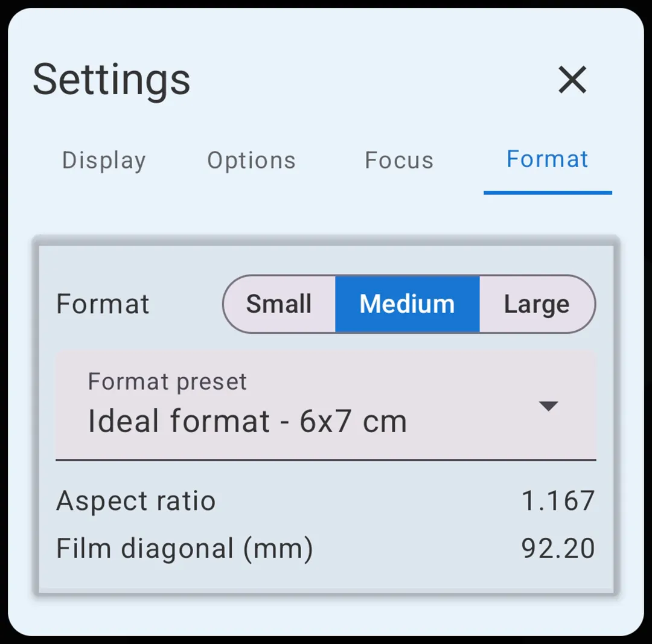Click the aspect ratio value 1.167

558,500
